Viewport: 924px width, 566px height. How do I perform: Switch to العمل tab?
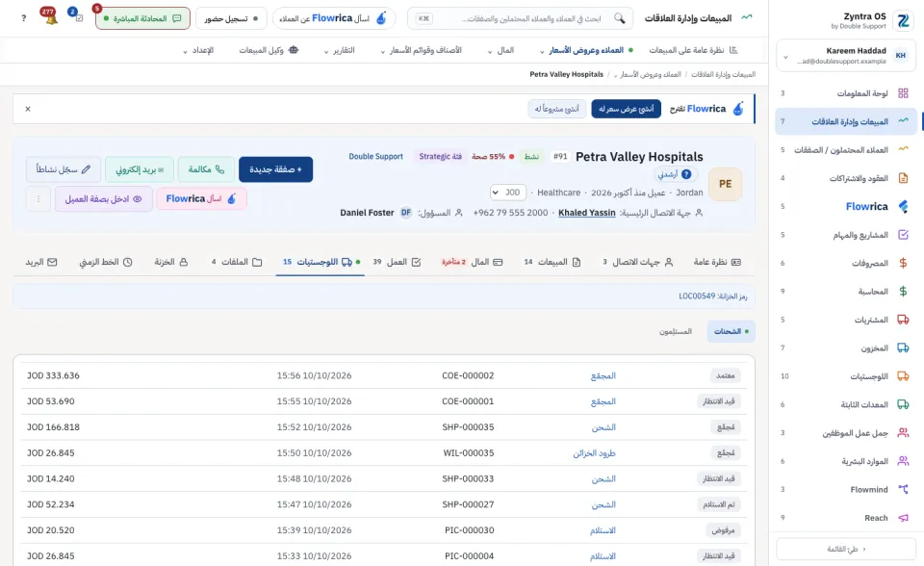coord(397,262)
